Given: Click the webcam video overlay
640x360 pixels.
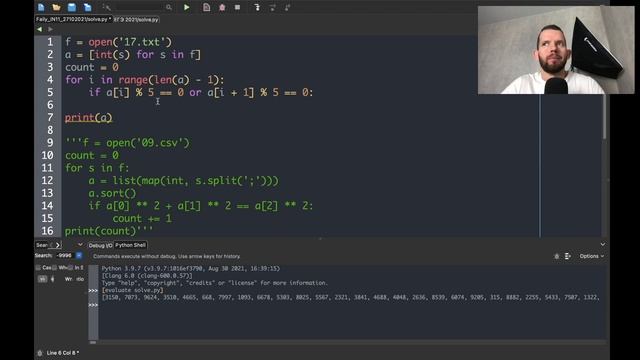Looking at the screenshot, I should (556, 50).
